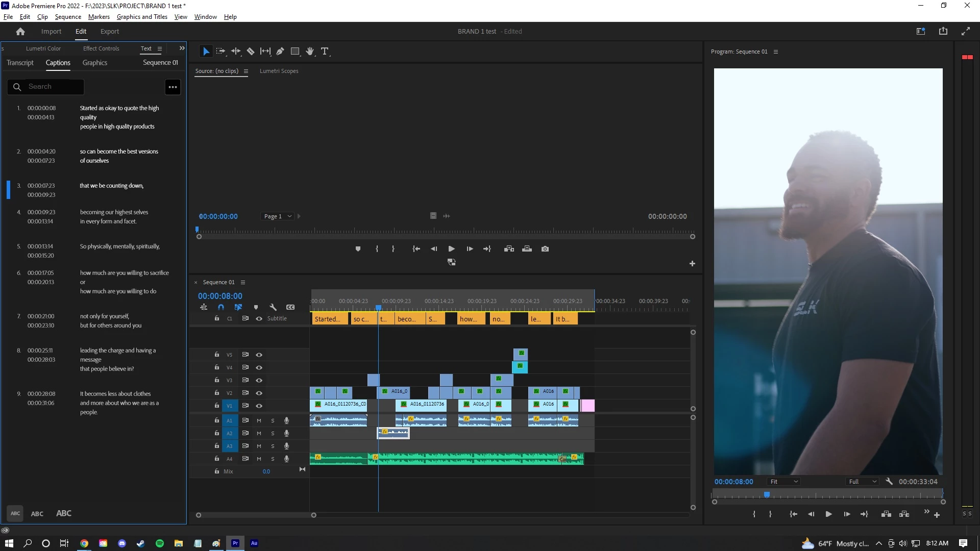Select the Hand tool
Screen dimensions: 980x551
(310, 51)
